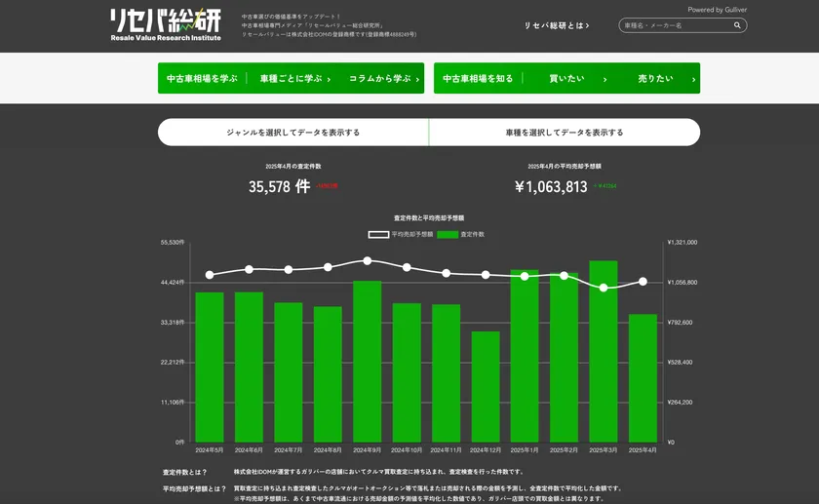Click the リセバ総研 logo

166,24
